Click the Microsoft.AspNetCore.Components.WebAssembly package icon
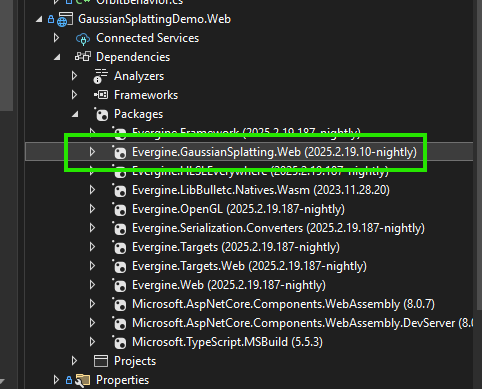482x389 pixels. coord(119,304)
